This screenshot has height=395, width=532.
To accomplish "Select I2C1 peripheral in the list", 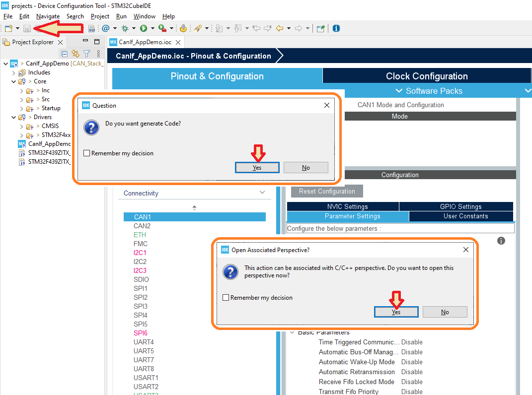I will (140, 253).
